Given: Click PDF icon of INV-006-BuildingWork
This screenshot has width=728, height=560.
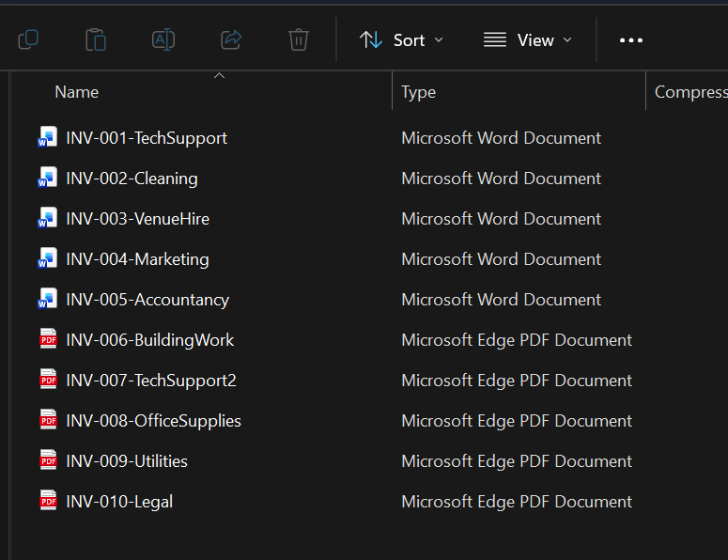Looking at the screenshot, I should coord(48,339).
